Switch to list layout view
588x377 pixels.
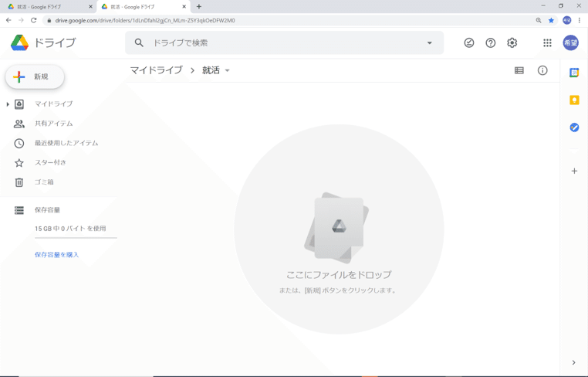pyautogui.click(x=519, y=70)
